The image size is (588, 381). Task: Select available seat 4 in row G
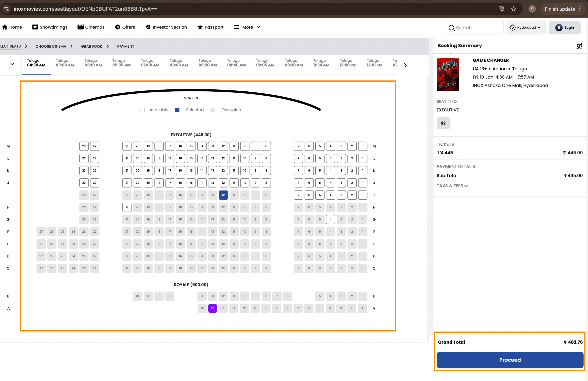pyautogui.click(x=330, y=219)
